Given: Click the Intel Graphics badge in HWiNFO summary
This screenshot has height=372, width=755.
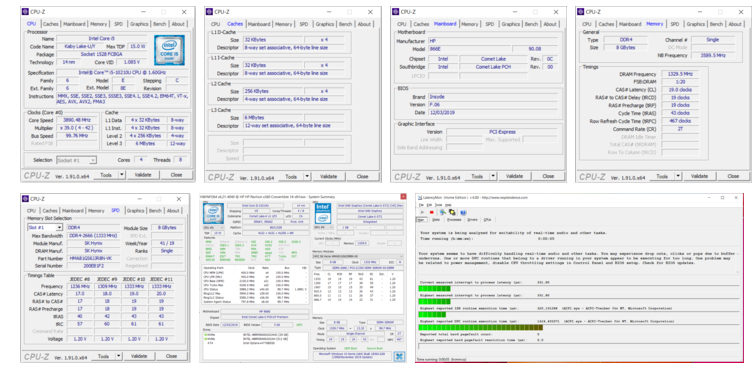Looking at the screenshot, I should tap(324, 214).
